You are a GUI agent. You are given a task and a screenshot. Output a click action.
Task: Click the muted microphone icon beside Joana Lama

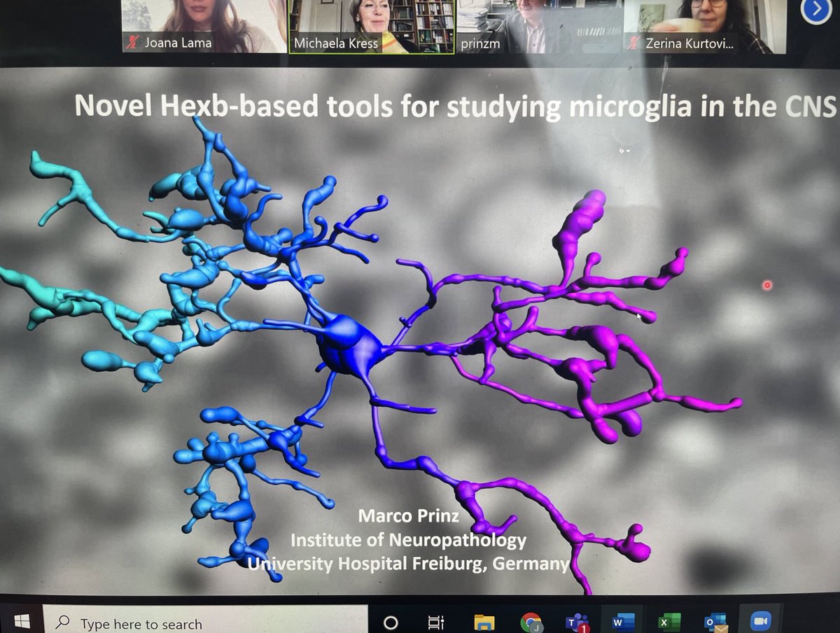[132, 43]
